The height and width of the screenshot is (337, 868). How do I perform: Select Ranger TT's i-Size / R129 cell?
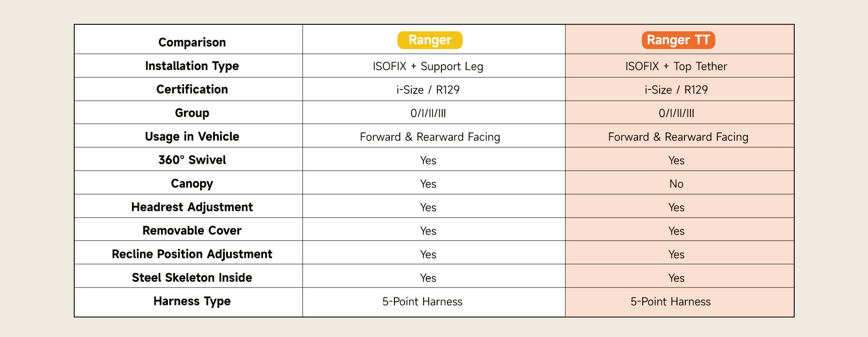coord(676,90)
